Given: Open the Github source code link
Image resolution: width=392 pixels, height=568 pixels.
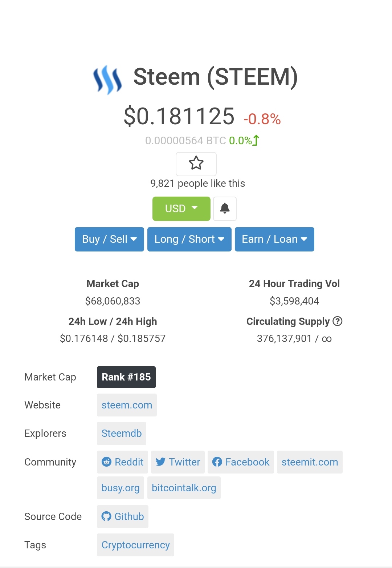Looking at the screenshot, I should [122, 516].
